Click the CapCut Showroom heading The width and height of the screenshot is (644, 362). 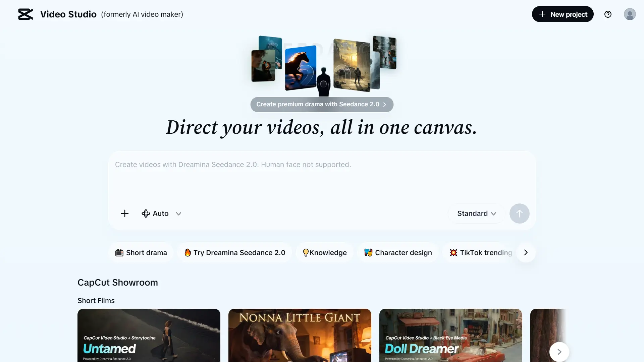point(118,283)
